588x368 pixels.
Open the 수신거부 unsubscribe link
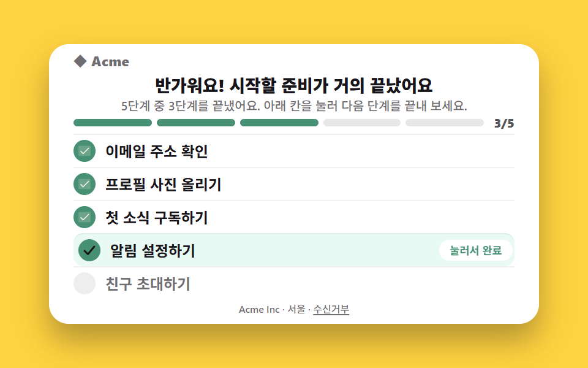[331, 309]
